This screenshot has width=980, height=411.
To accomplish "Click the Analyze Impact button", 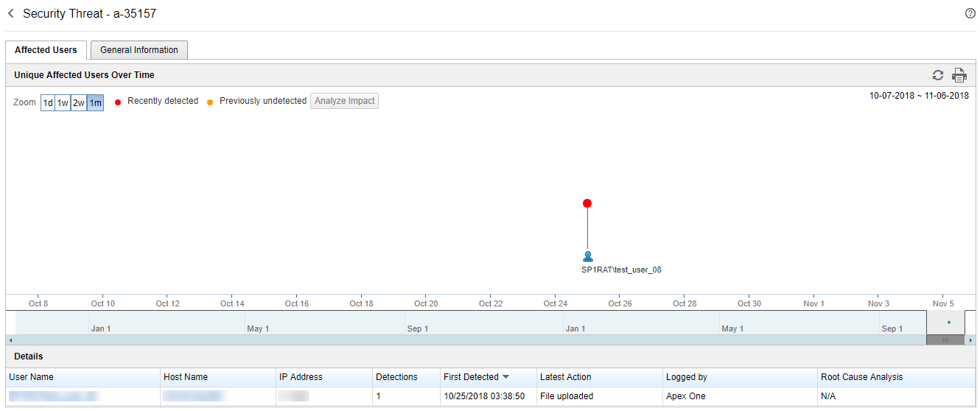I will click(344, 101).
